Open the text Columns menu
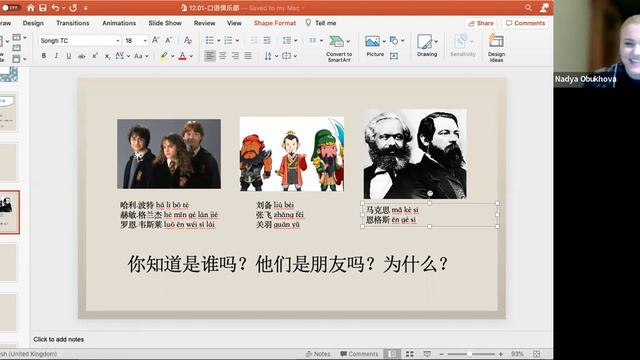The width and height of the screenshot is (640, 360). coord(316,40)
